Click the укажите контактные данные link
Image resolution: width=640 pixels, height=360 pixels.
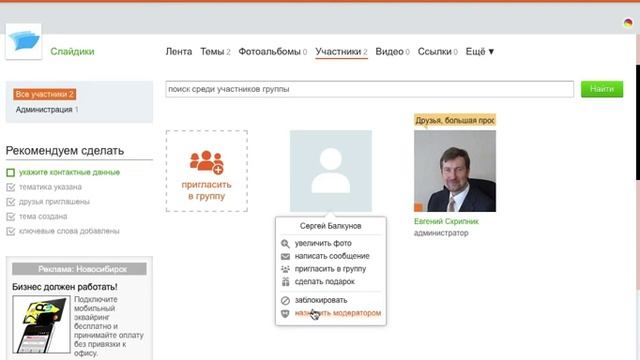click(x=69, y=172)
